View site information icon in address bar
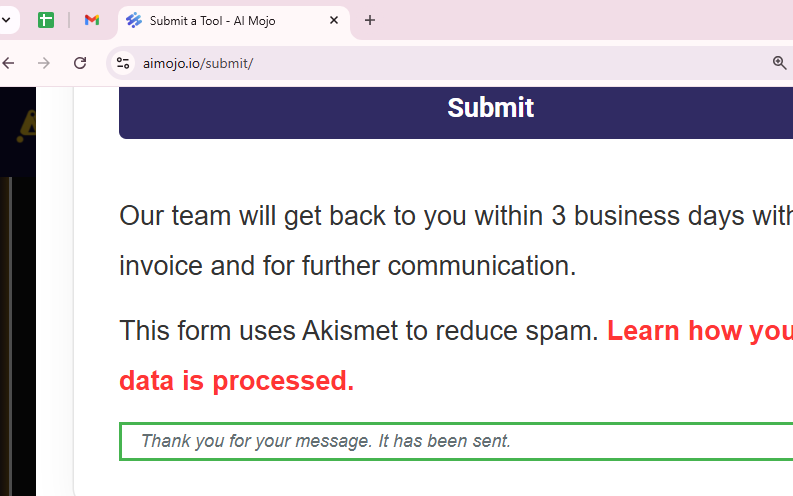 coord(123,63)
